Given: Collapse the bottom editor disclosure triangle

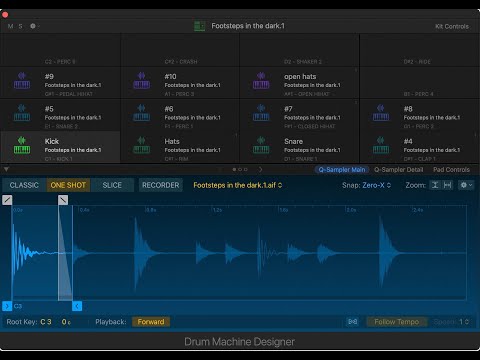Looking at the screenshot, I should pos(6,169).
